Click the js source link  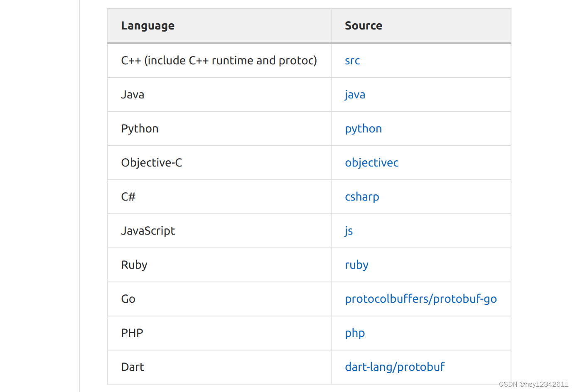coord(349,231)
